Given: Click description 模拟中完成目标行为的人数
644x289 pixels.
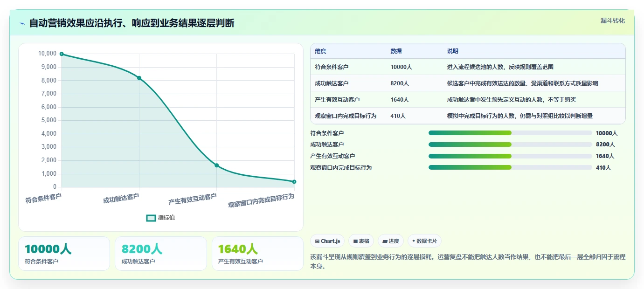Looking at the screenshot, I should tap(519, 116).
